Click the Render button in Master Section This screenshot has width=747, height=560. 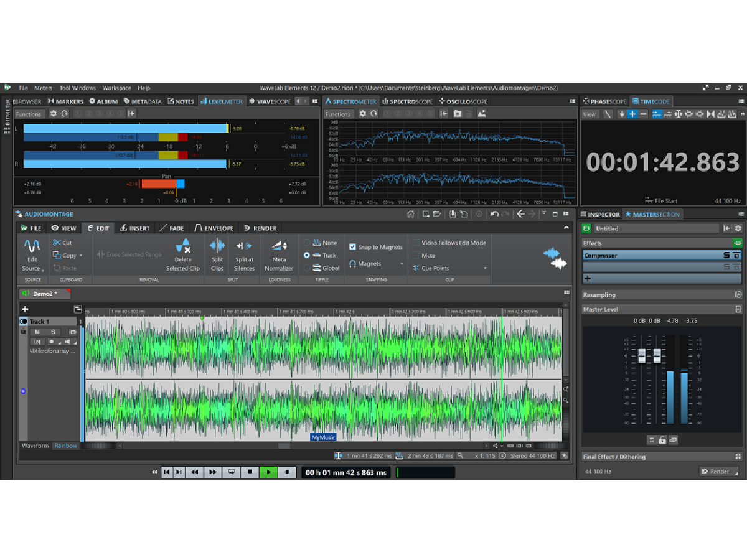pyautogui.click(x=718, y=471)
